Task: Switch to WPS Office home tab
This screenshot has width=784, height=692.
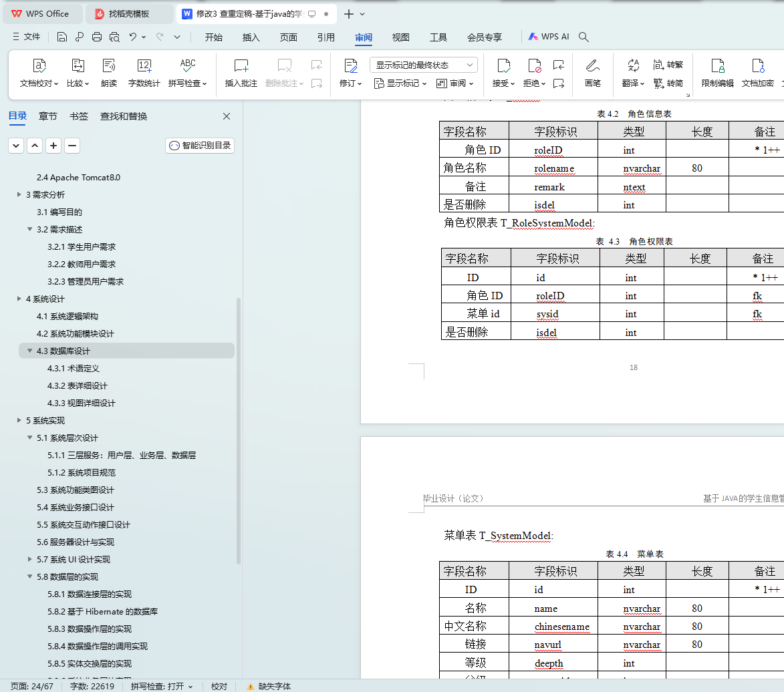Action: click(x=42, y=14)
